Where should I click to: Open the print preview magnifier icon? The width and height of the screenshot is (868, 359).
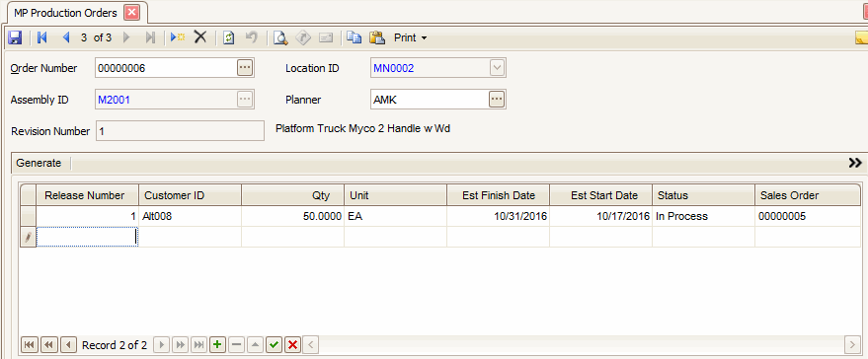[x=281, y=37]
